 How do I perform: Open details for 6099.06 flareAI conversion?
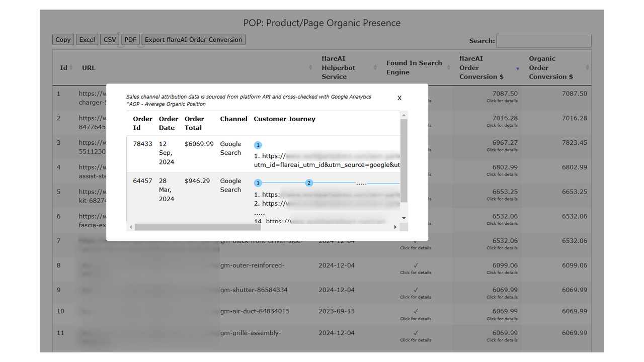click(x=502, y=273)
